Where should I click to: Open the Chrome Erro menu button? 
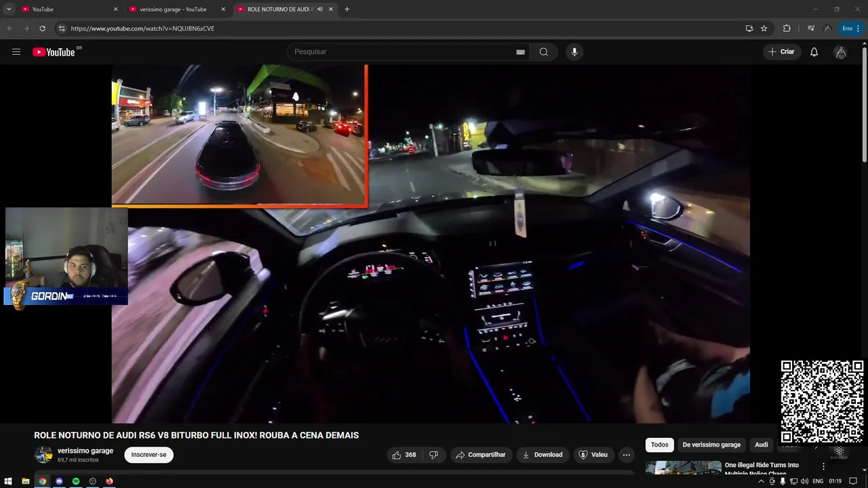851,28
